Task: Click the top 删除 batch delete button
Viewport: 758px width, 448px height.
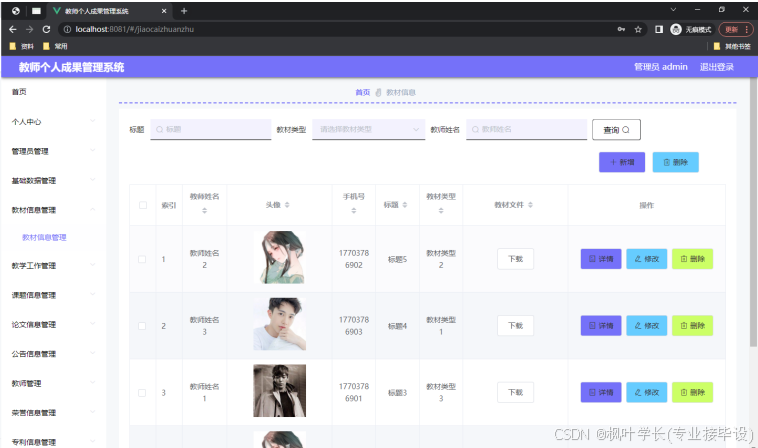Action: click(x=675, y=162)
